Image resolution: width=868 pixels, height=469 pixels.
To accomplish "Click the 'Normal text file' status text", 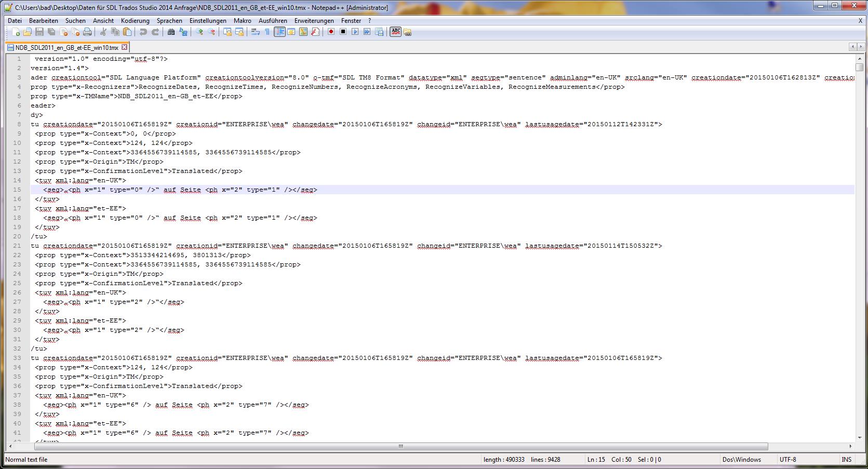I will (26, 460).
